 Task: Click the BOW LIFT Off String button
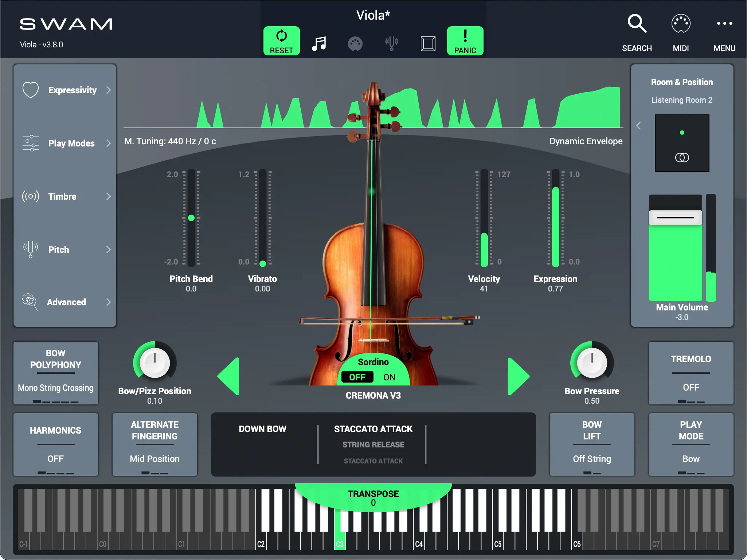592,444
